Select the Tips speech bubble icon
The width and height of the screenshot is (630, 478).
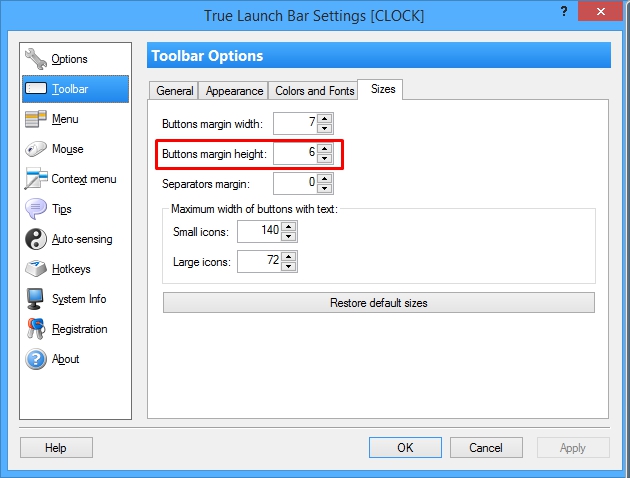tap(35, 209)
